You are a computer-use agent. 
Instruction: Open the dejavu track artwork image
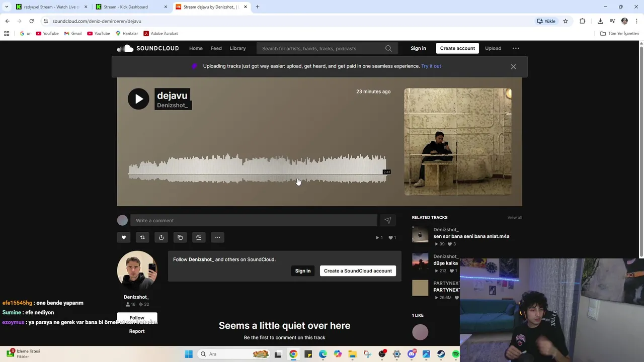point(458,142)
